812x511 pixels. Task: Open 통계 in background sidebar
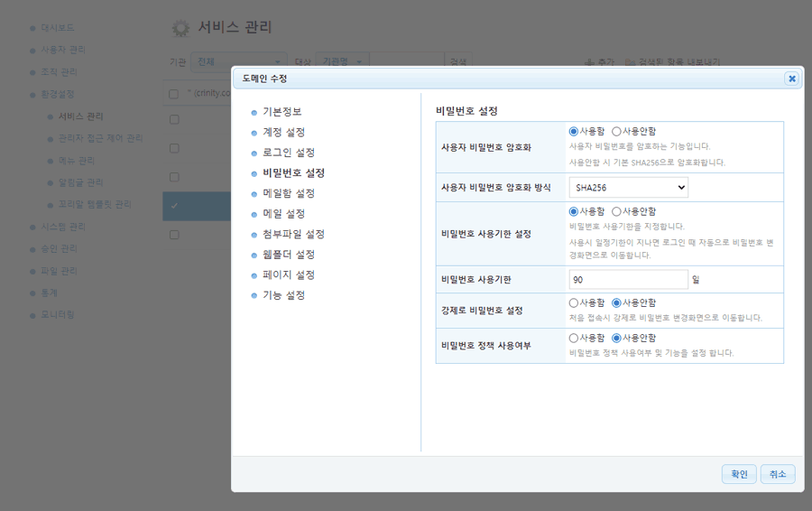pos(50,293)
